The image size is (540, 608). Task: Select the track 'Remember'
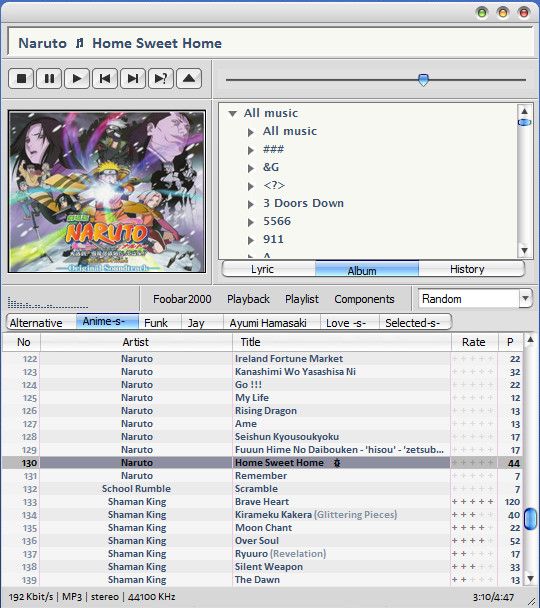(x=262, y=476)
